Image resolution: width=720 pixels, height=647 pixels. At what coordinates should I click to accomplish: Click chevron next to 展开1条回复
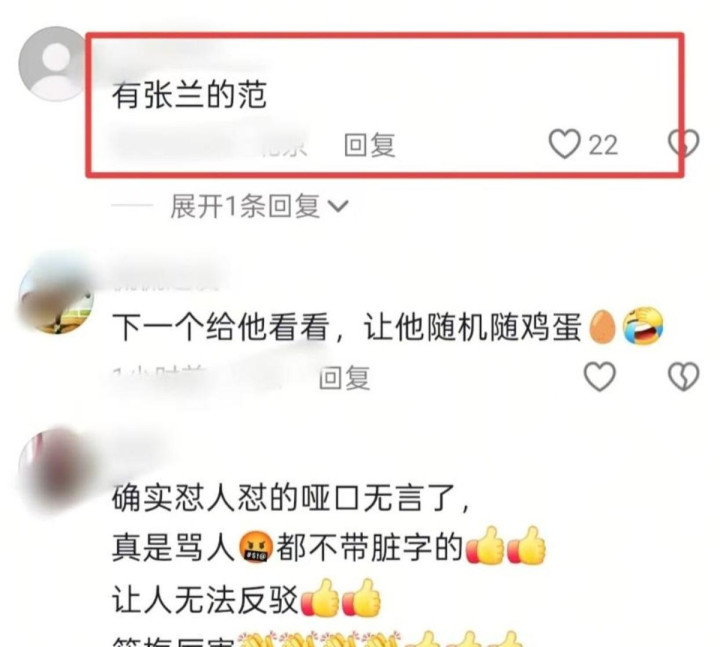338,207
